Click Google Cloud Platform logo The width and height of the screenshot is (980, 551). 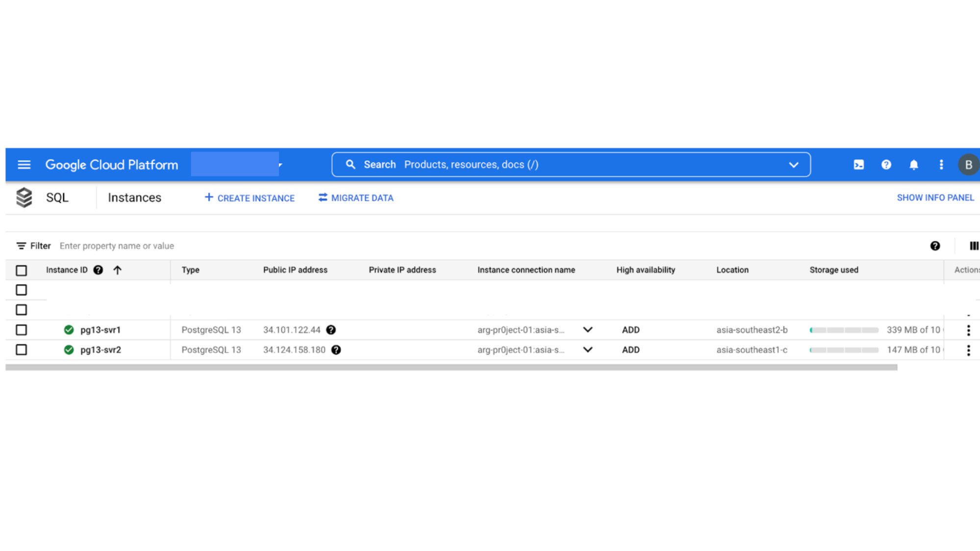(x=112, y=165)
